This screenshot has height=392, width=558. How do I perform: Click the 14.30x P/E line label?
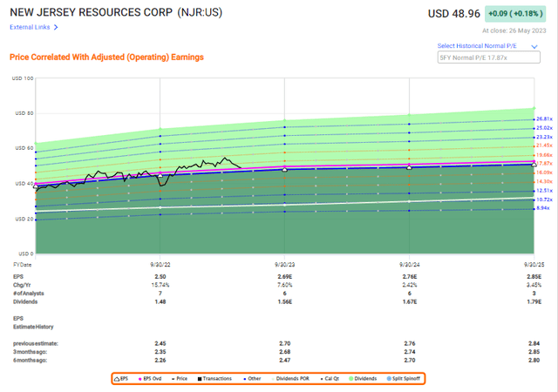(x=544, y=182)
